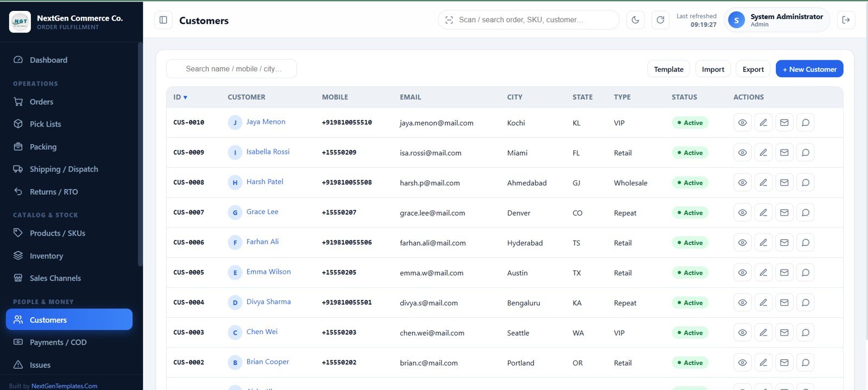Image resolution: width=868 pixels, height=390 pixels.
Task: Go to Inventory in the sidebar
Action: pyautogui.click(x=69, y=256)
